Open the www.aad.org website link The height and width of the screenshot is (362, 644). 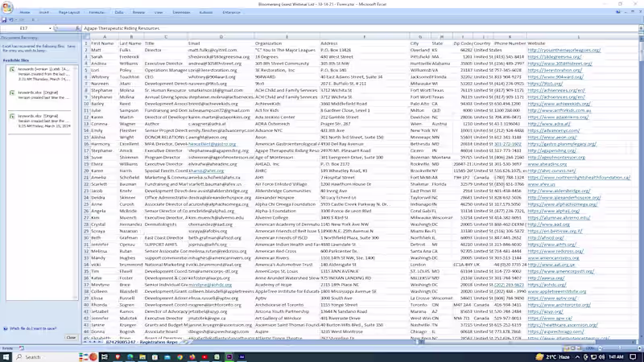[549, 224]
